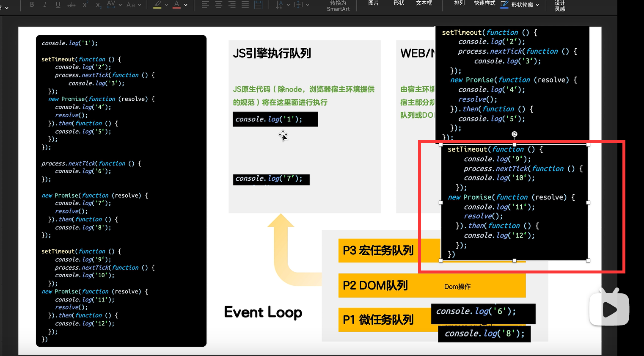Apply Underline to the text

pos(58,5)
